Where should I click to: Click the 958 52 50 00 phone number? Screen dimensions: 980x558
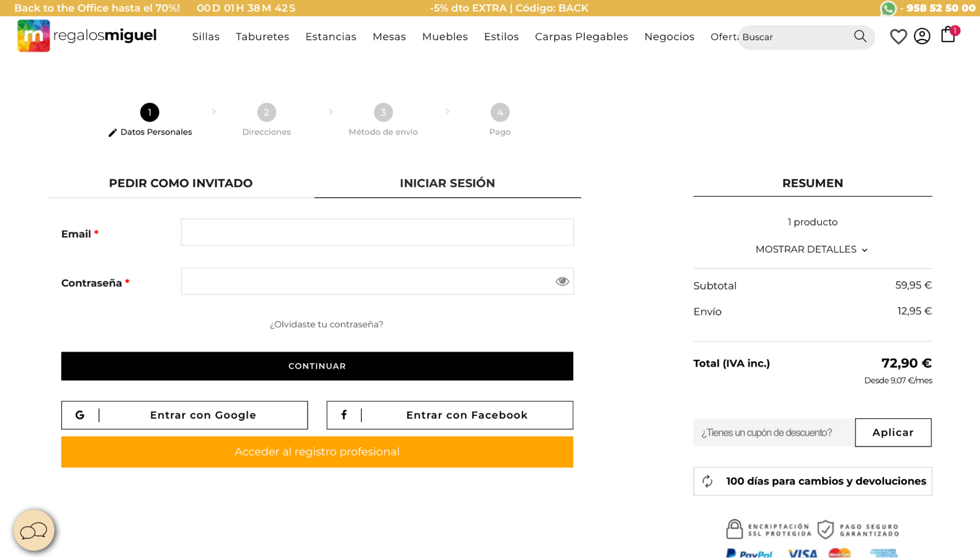click(940, 8)
